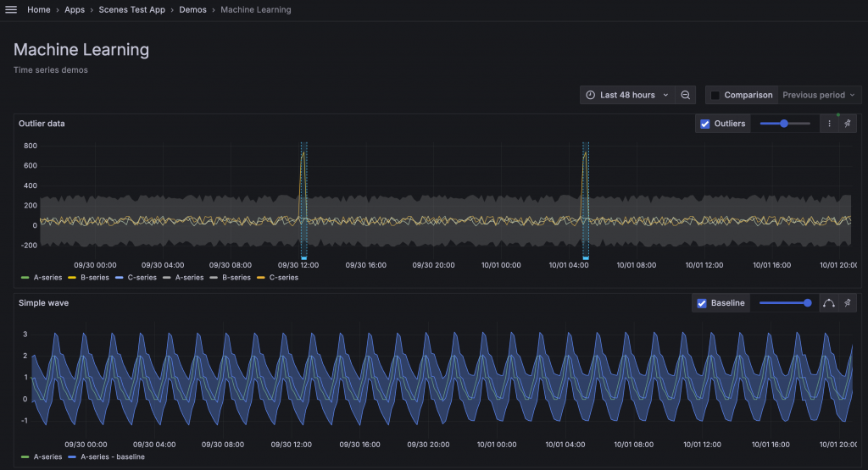Zoom out the time range

click(685, 95)
